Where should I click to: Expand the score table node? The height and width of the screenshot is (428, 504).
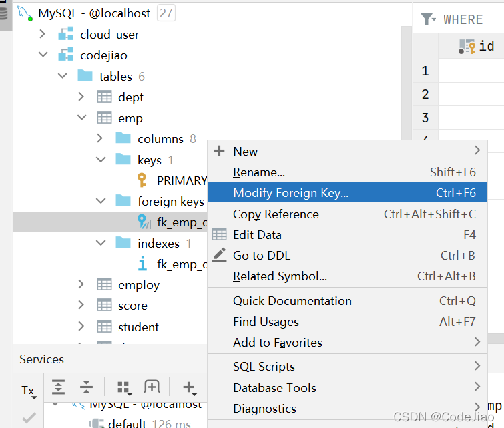coord(81,305)
